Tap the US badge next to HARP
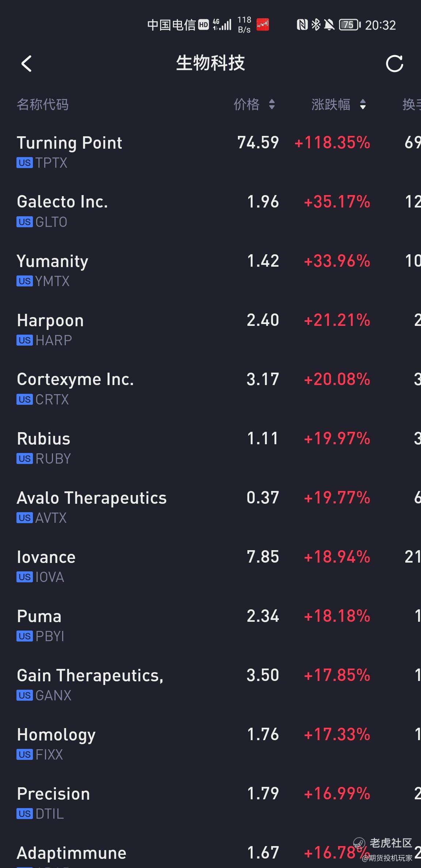Image resolution: width=421 pixels, height=868 pixels. coord(24,340)
